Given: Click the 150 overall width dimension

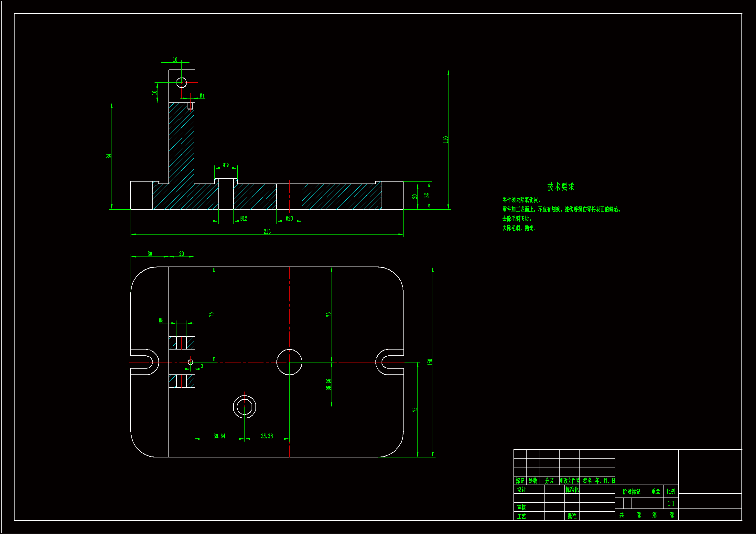Looking at the screenshot, I should (x=430, y=362).
